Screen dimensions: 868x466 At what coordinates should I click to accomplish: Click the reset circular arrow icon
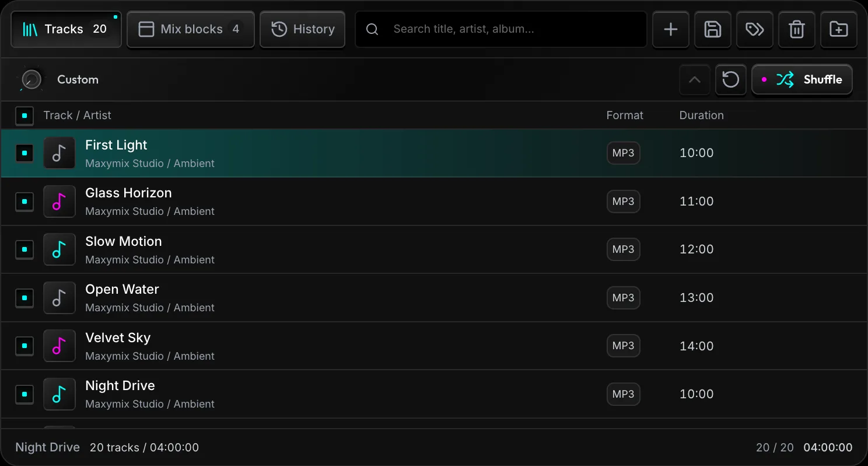click(x=731, y=79)
